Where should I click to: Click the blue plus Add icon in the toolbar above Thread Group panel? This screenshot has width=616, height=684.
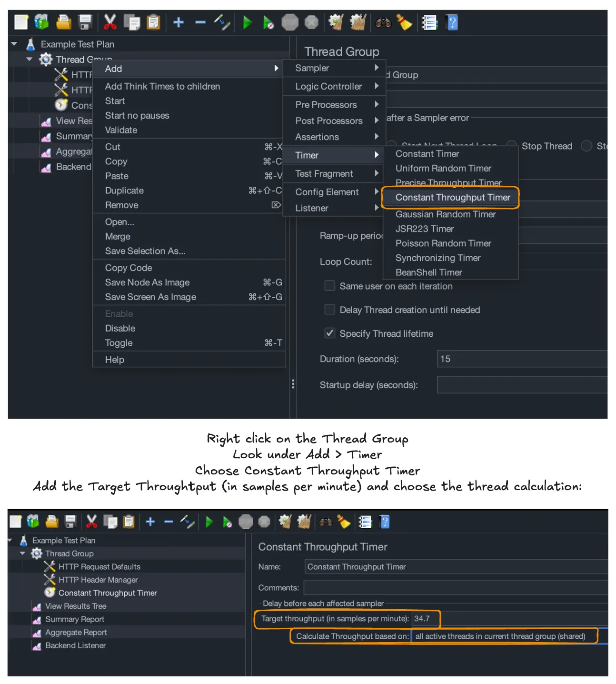pyautogui.click(x=179, y=22)
